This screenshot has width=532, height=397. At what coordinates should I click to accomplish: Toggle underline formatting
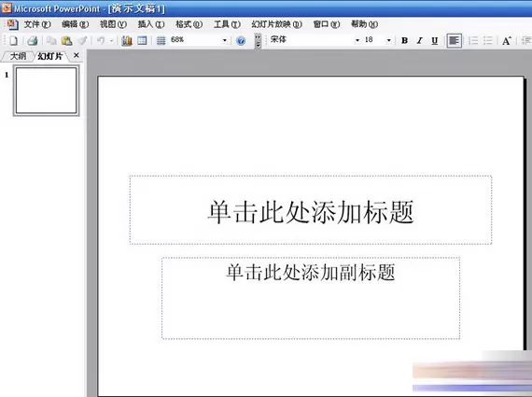pos(435,41)
